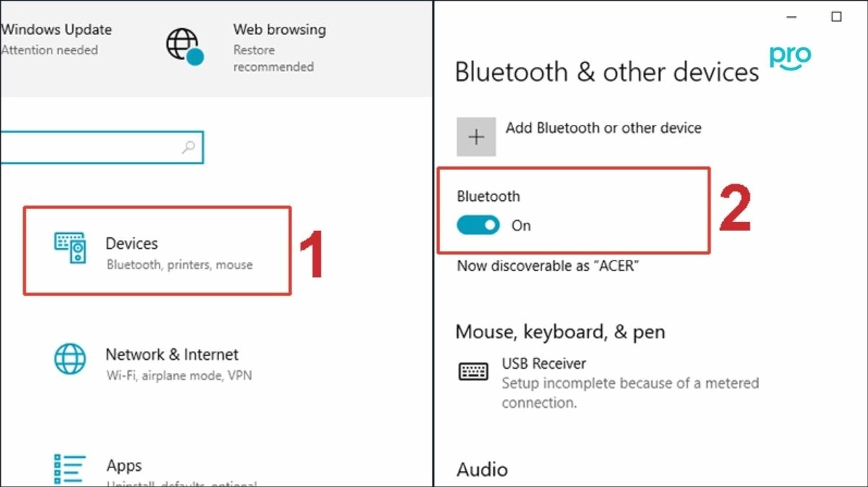868x487 pixels.
Task: Click the On label next to Bluetooth
Action: [521, 226]
